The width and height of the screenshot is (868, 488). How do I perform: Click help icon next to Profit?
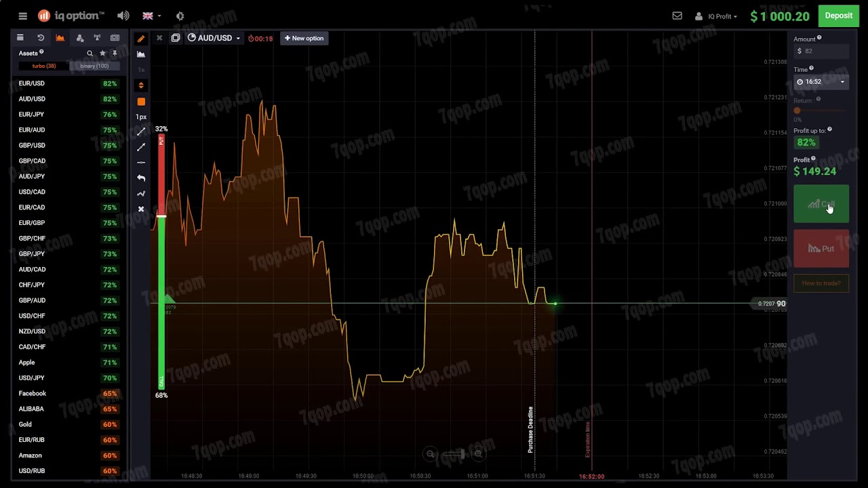[x=814, y=159]
